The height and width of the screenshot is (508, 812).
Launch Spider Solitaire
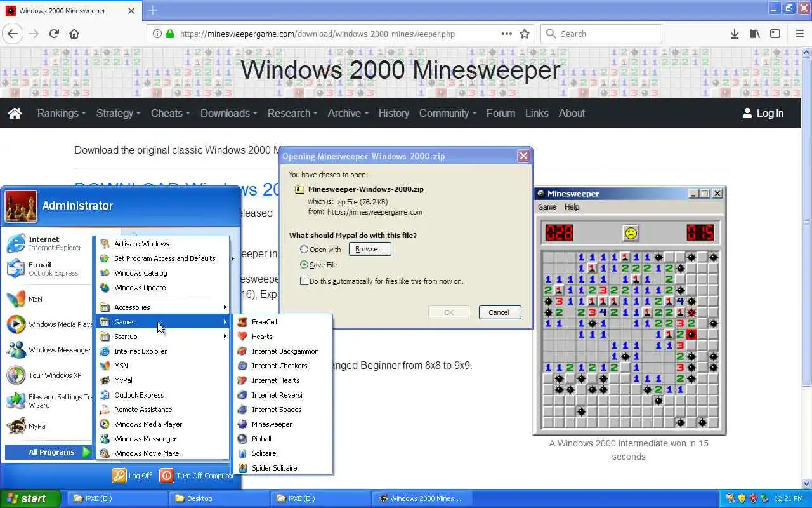coord(283,468)
